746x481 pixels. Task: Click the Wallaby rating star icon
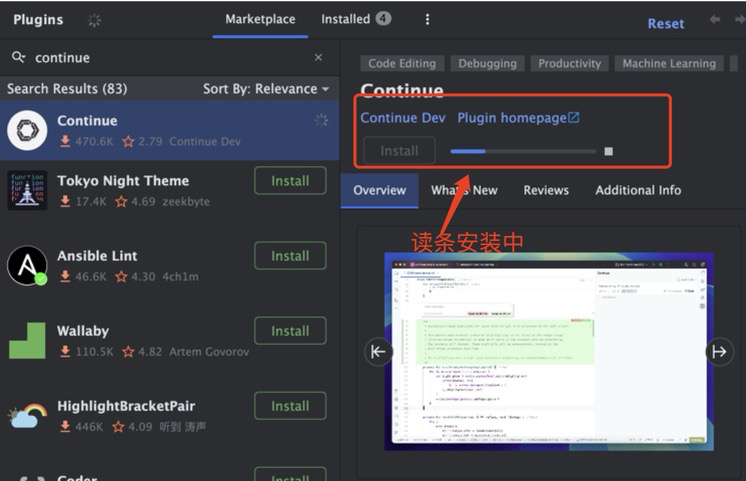point(128,352)
